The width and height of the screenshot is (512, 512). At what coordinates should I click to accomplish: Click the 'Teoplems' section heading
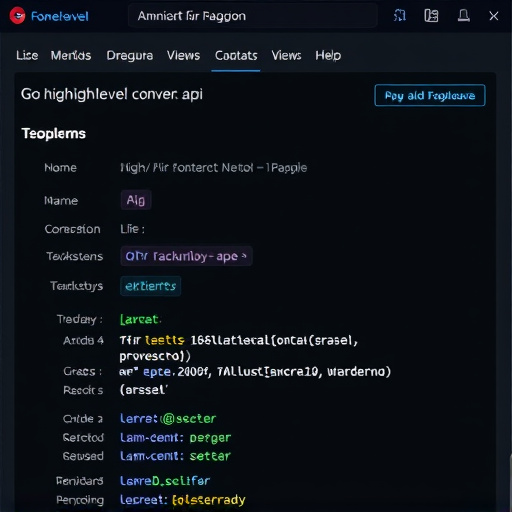coord(54,134)
